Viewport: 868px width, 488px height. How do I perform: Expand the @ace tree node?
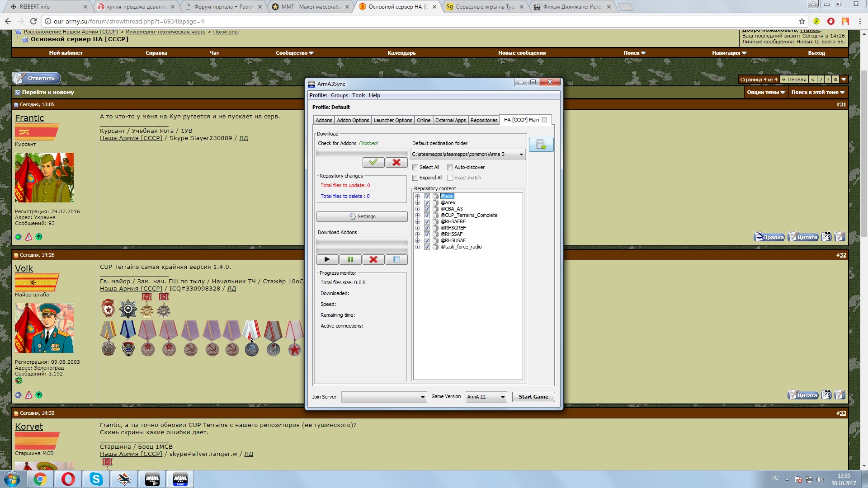418,196
